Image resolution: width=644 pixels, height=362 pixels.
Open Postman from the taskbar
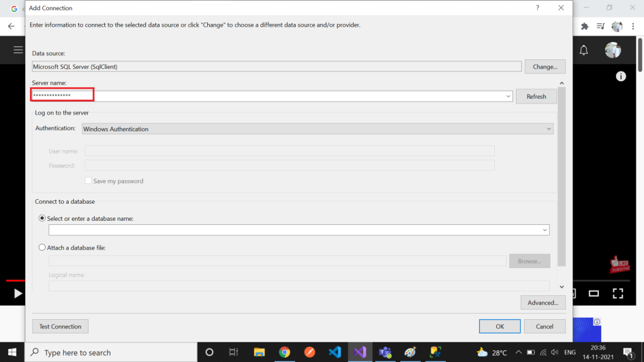pos(309,352)
